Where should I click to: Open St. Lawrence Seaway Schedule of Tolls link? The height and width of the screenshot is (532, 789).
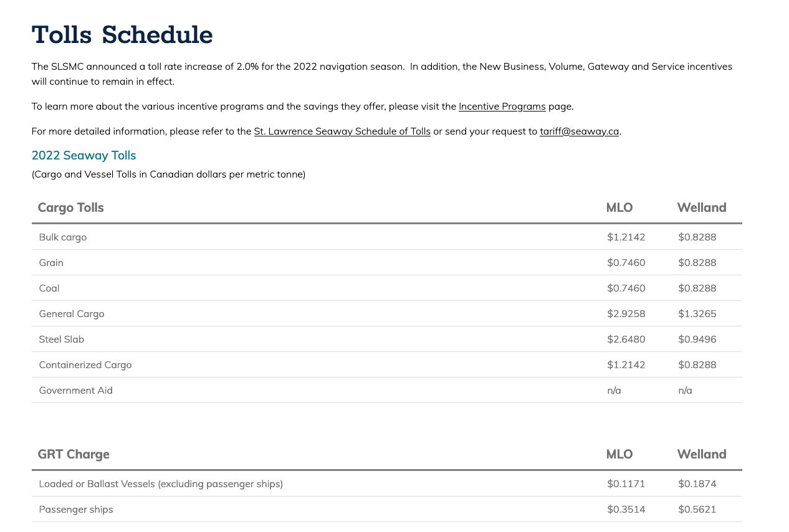[x=342, y=131]
